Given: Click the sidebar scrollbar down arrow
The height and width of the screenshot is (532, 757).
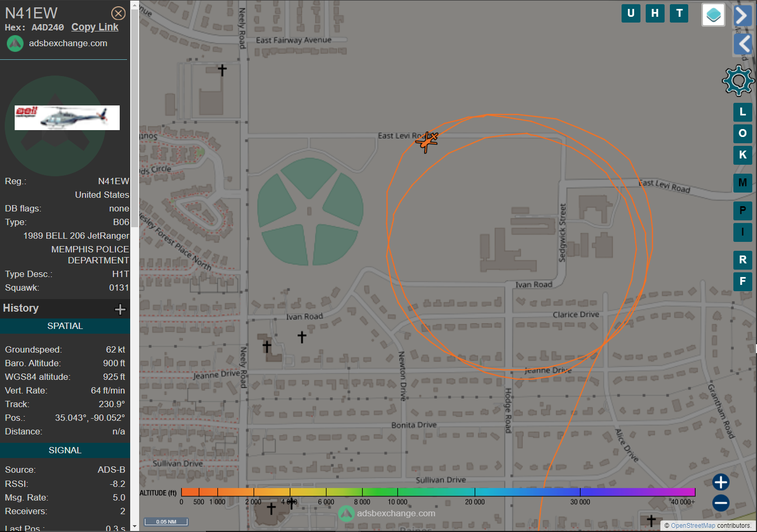Looking at the screenshot, I should 134,526.
